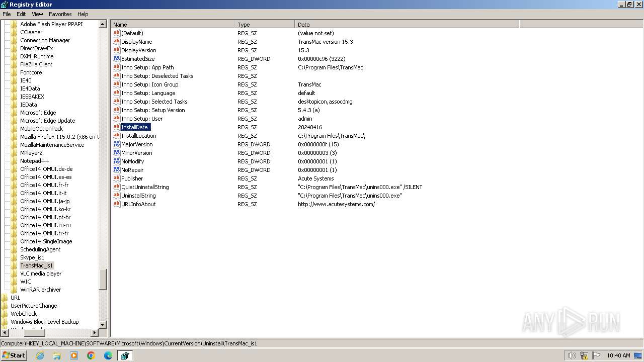The height and width of the screenshot is (362, 644).
Task: Click the NoModify DWORD value icon
Action: [116, 161]
